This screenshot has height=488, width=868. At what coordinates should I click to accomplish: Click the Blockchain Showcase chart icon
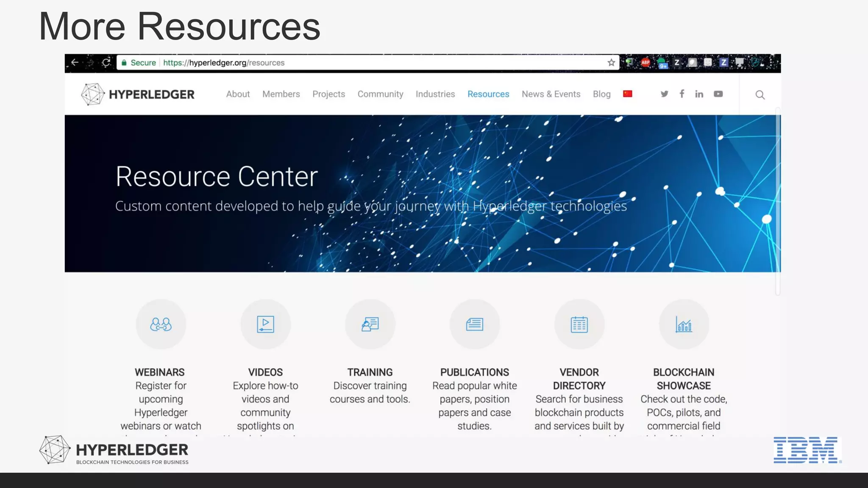click(684, 324)
